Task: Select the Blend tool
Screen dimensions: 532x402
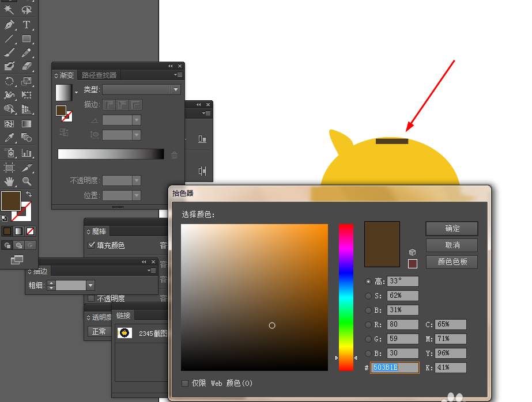Action: pos(27,138)
